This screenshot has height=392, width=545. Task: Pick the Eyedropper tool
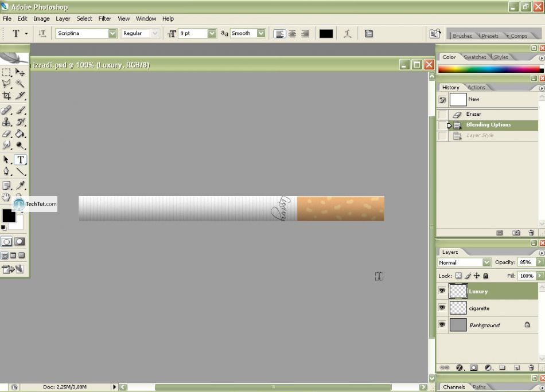pos(21,185)
